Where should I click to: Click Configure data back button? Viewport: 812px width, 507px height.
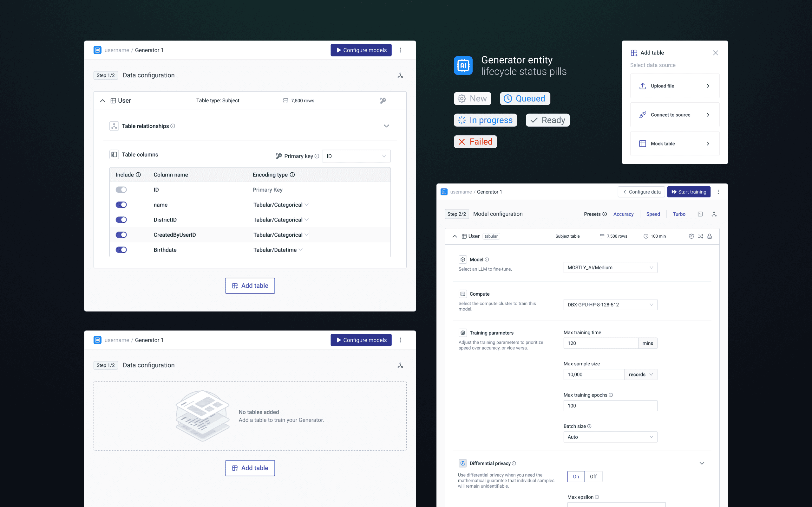coord(641,192)
